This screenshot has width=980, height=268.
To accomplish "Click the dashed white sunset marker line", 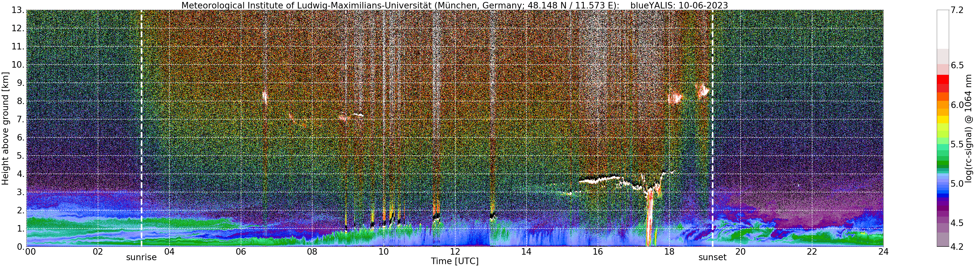I will pos(712,128).
